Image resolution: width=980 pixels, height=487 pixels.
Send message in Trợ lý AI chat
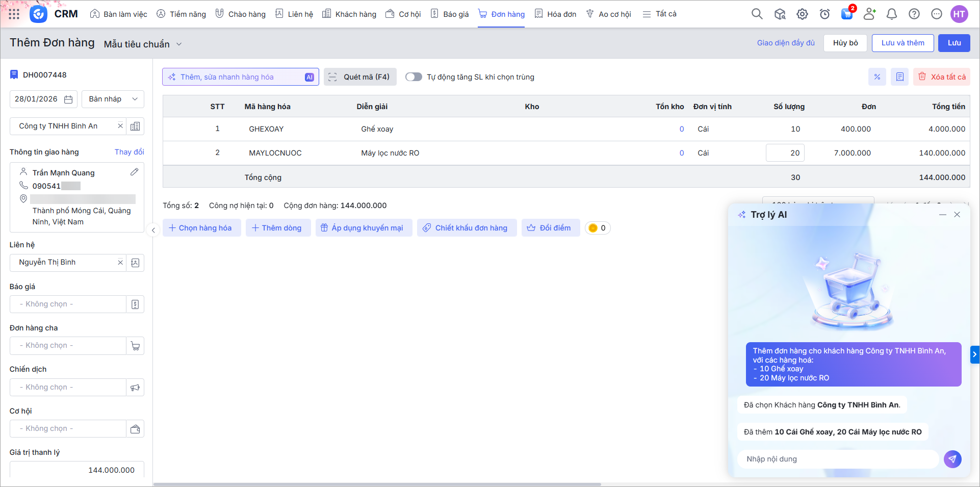[952, 459]
